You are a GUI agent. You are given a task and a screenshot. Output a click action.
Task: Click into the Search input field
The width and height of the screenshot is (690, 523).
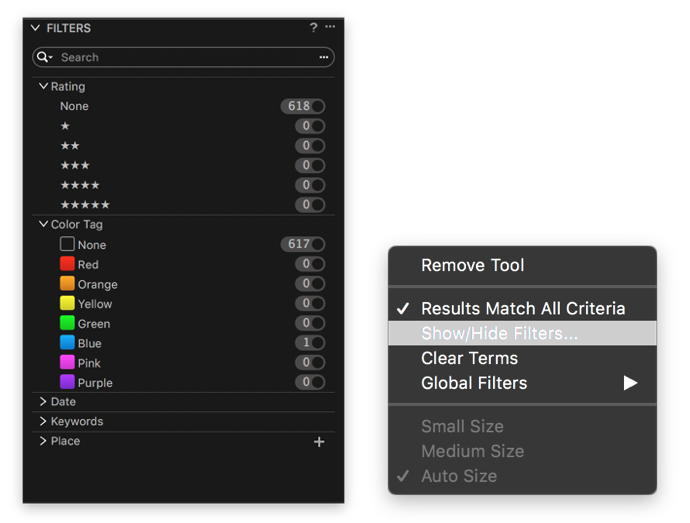185,57
